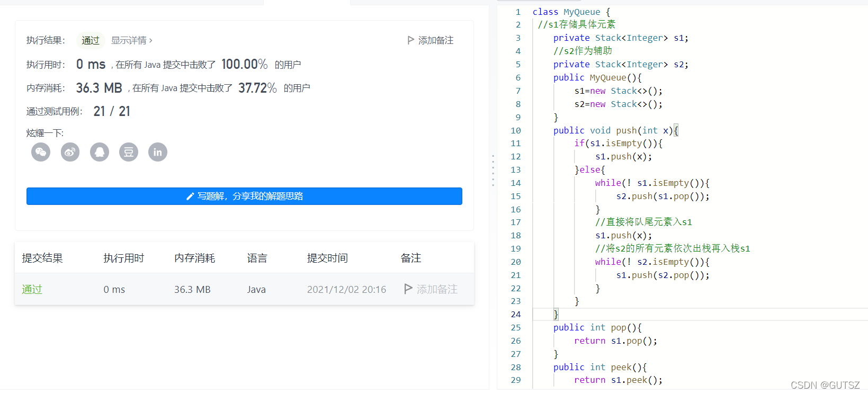868x394 pixels.
Task: Open the 通过 submission result link
Action: (32, 289)
